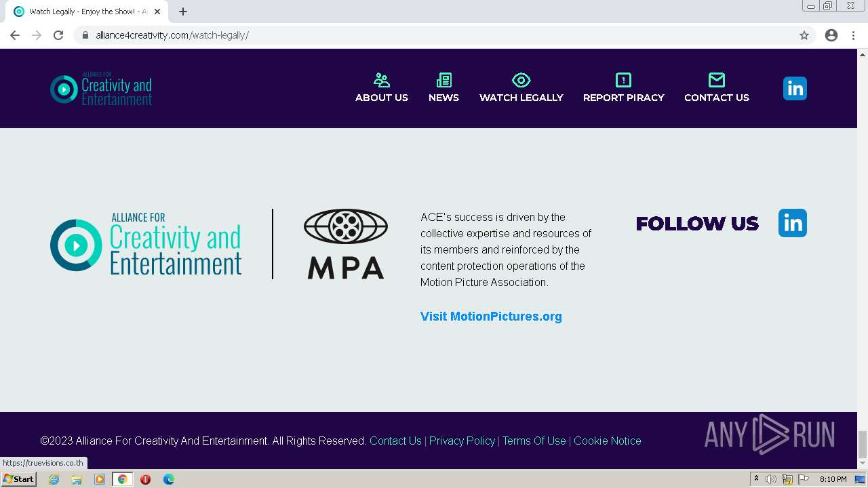The image size is (868, 488).
Task: Click the taskbar clock showing 8:10 PM
Action: [833, 479]
